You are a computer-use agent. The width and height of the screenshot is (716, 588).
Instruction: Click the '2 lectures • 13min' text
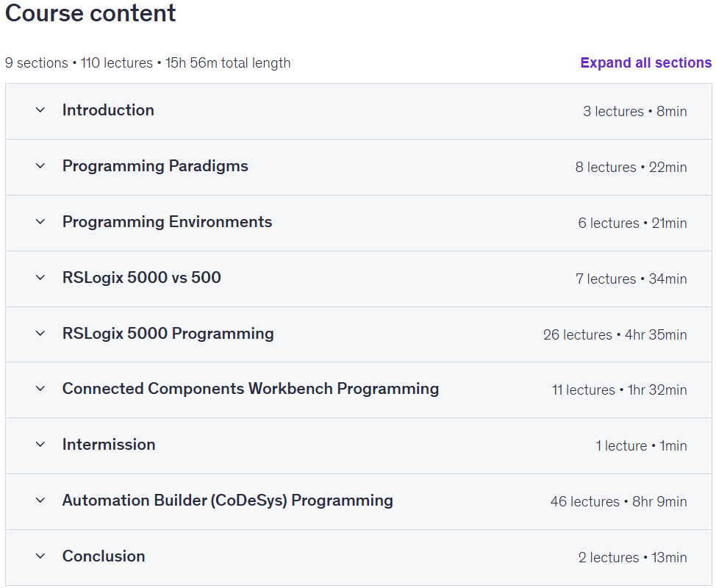coord(632,557)
